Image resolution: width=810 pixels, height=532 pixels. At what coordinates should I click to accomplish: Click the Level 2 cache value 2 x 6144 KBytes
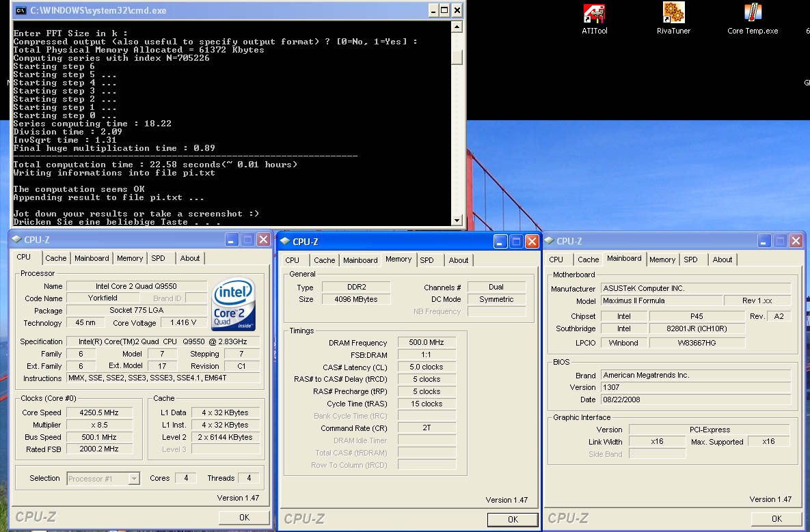click(226, 437)
